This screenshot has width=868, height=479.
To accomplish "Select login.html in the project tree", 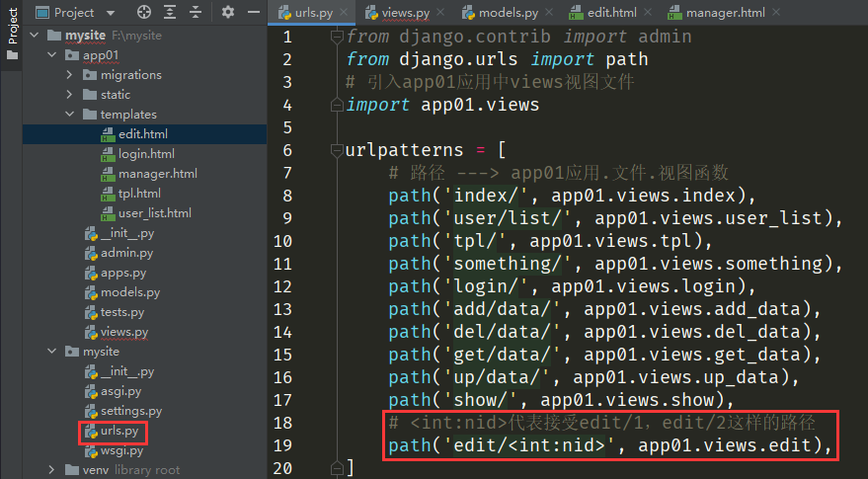I will click(145, 154).
